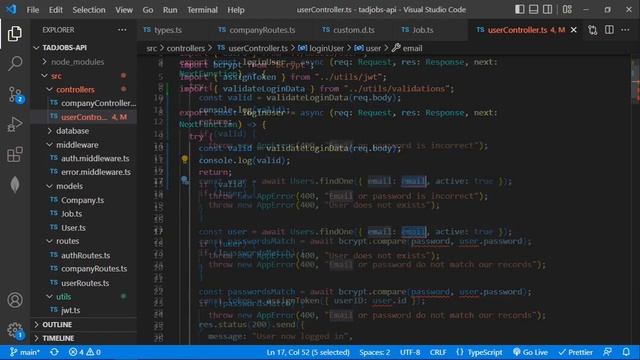Image resolution: width=640 pixels, height=360 pixels.
Task: Open the Extensions view
Action: tap(15, 155)
